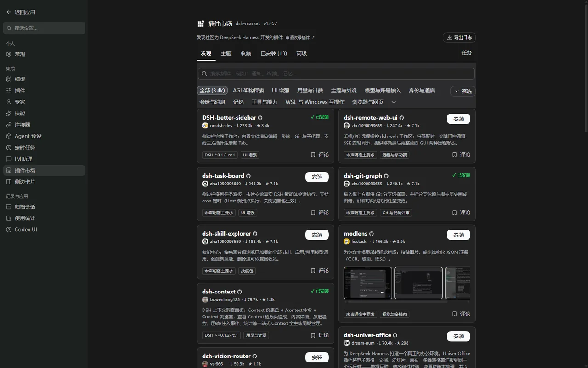
Task: Open the 筛选 dropdown
Action: [x=463, y=91]
